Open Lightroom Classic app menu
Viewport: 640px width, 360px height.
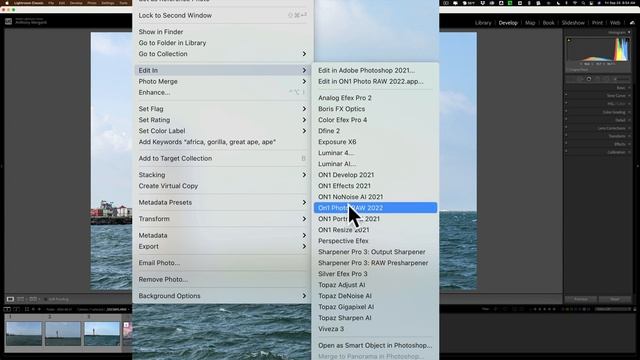coord(29,3)
